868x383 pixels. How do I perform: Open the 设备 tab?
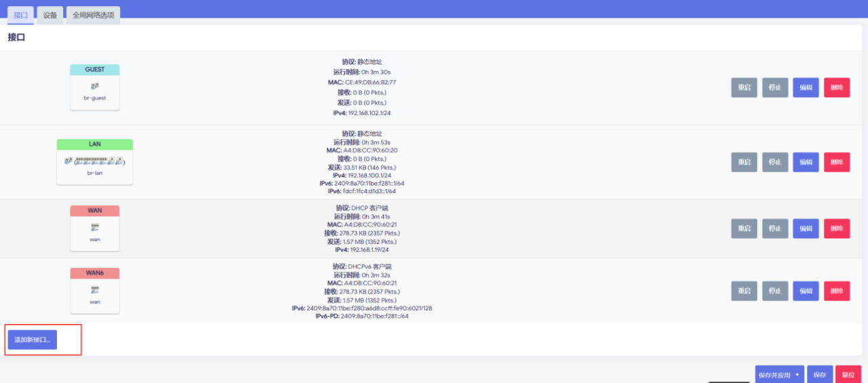[x=50, y=15]
